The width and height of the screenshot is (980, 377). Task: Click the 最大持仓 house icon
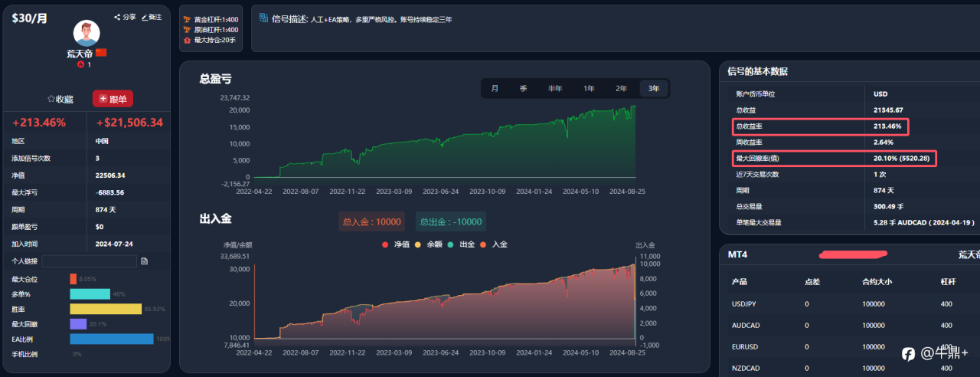click(188, 39)
